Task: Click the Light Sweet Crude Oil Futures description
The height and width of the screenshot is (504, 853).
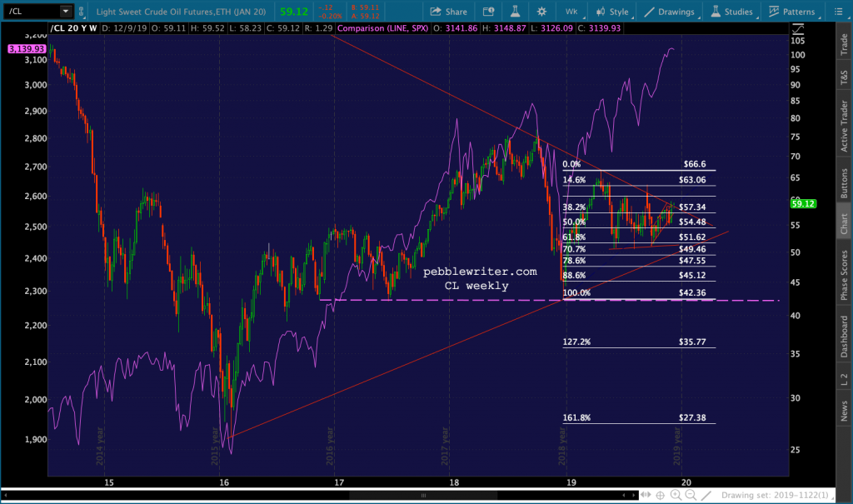Action: click(181, 12)
